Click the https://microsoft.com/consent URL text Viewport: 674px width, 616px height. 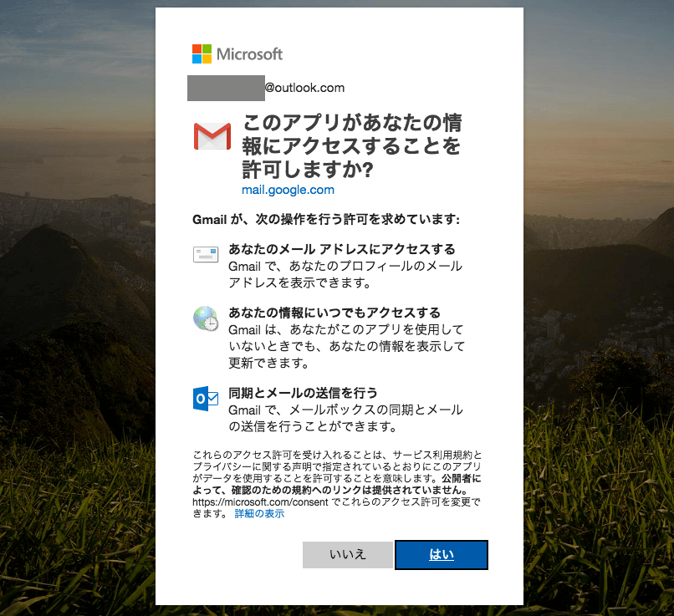click(260, 501)
